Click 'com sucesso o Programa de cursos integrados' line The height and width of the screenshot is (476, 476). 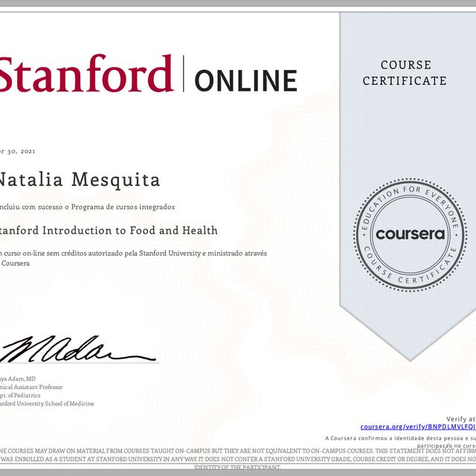click(88, 207)
